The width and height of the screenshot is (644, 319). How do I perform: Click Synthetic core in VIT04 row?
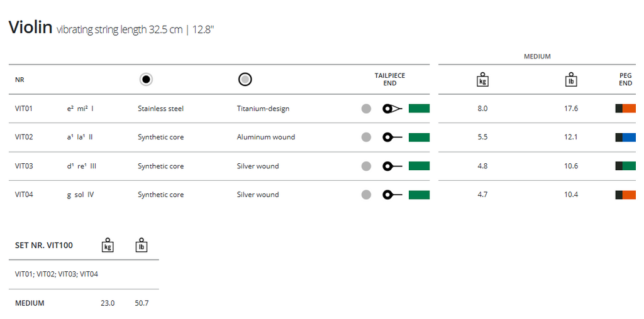[x=160, y=195]
